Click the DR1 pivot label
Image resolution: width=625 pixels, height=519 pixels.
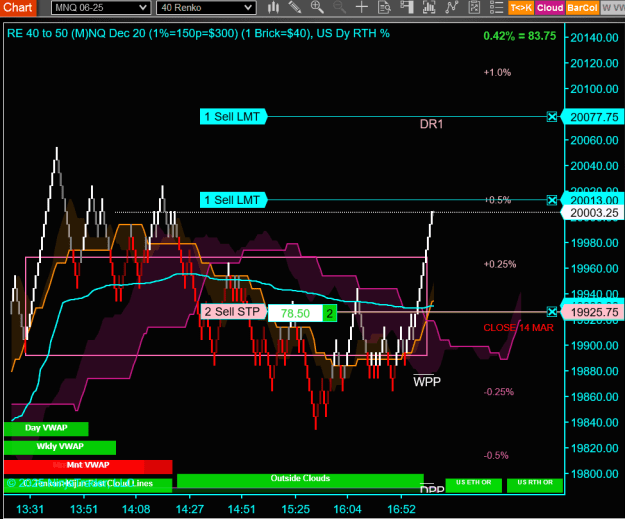coord(431,124)
